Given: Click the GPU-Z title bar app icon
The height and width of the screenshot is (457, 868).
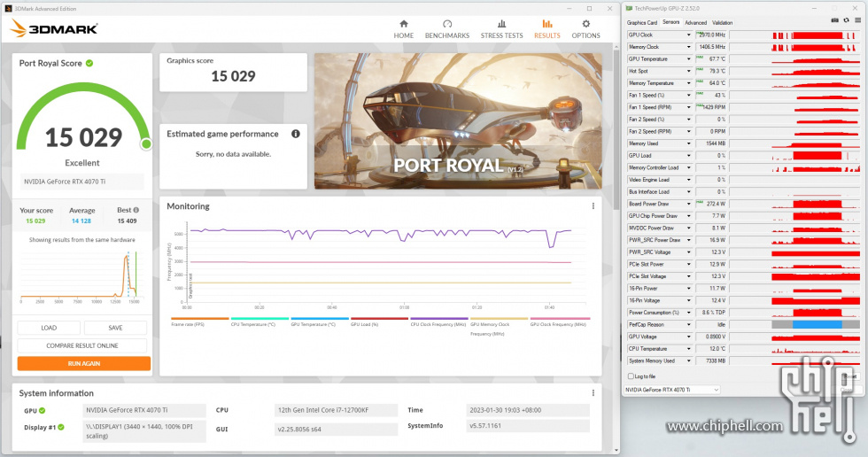Looking at the screenshot, I should point(630,8).
